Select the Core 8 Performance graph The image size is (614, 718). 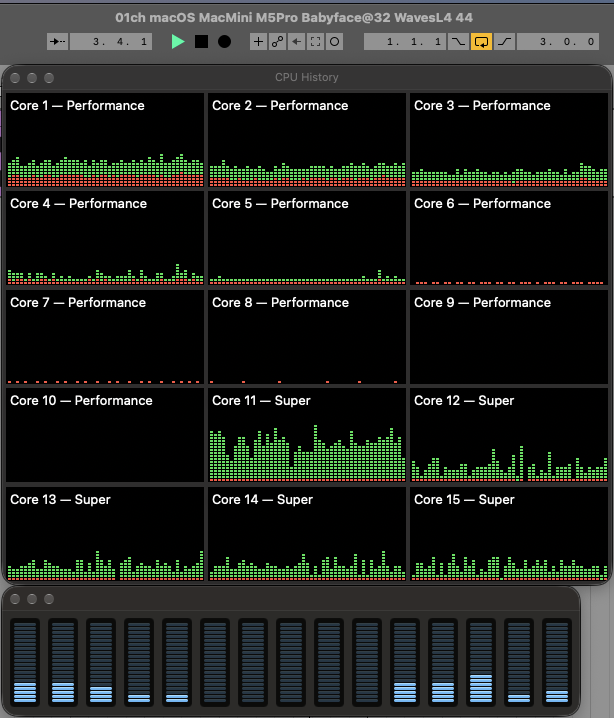click(307, 337)
